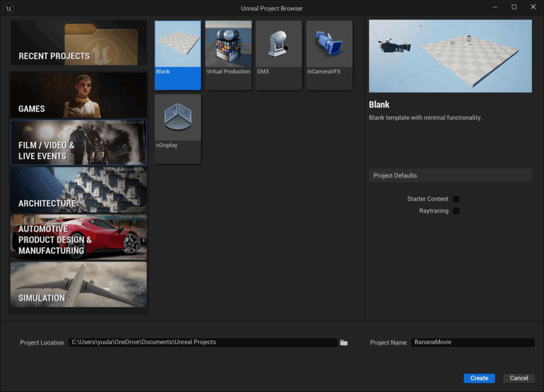Click the Project Name field

click(x=472, y=343)
